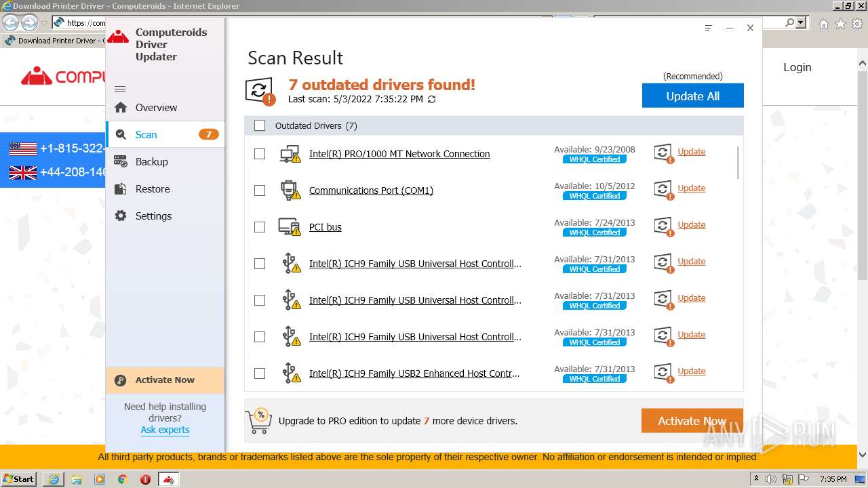Open Intel ICH9 USB2 Enhanced Host Controller details
The image size is (868, 488).
(414, 373)
